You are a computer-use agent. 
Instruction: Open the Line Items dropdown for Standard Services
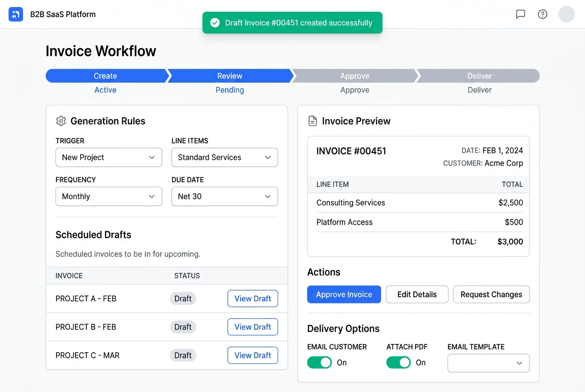[224, 157]
